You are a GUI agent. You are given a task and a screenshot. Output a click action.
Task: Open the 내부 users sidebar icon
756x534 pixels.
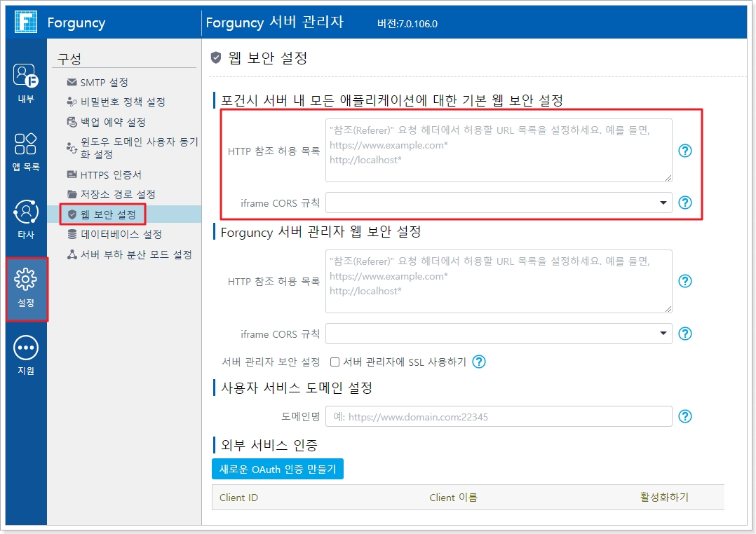pos(26,76)
